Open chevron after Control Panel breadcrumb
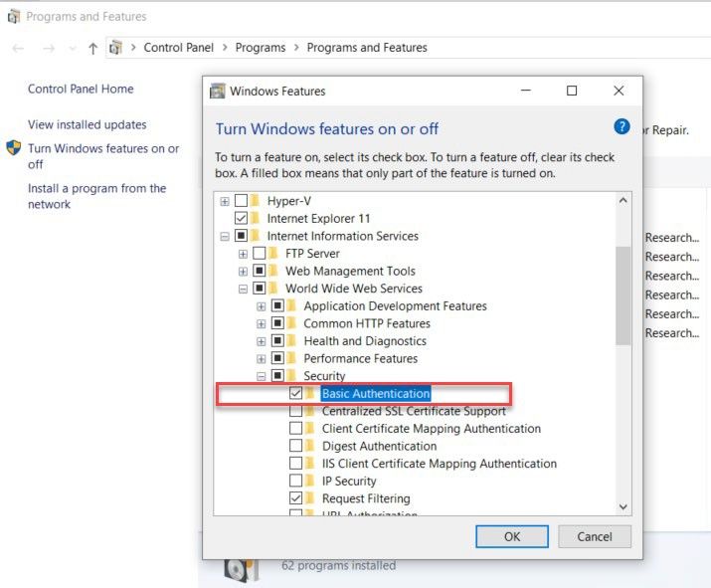Viewport: 711px width, 588px height. pos(225,47)
